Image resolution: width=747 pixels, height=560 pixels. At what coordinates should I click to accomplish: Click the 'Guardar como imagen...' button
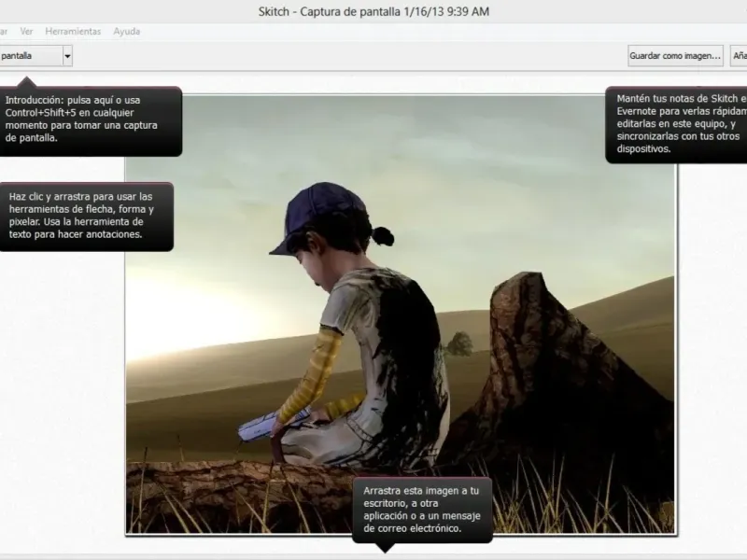pos(675,56)
